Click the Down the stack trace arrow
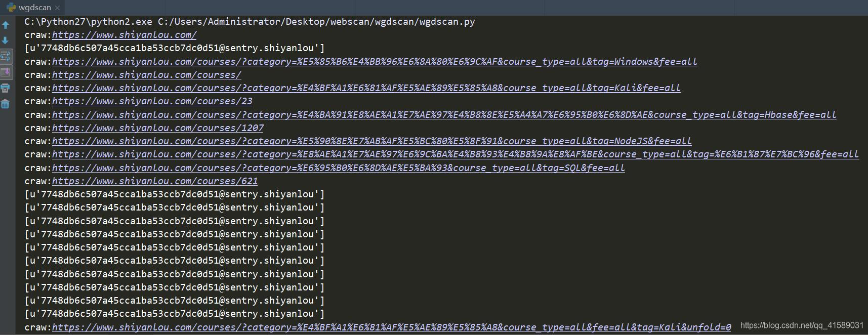868x335 pixels. pyautogui.click(x=6, y=40)
